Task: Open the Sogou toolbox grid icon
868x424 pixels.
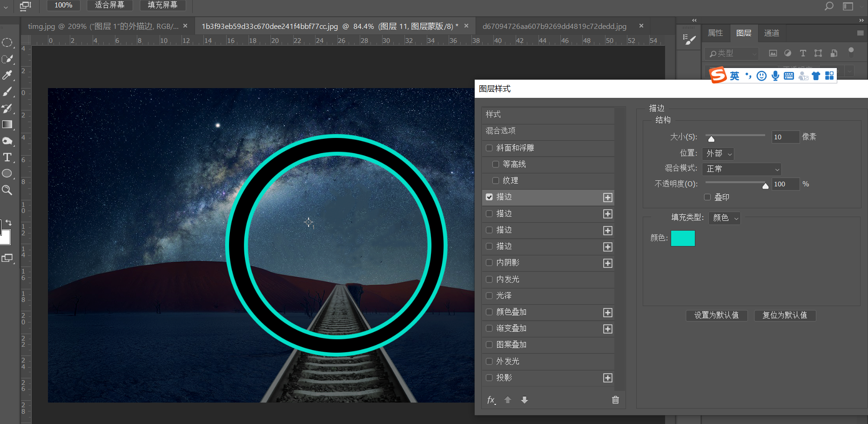Action: (x=829, y=76)
